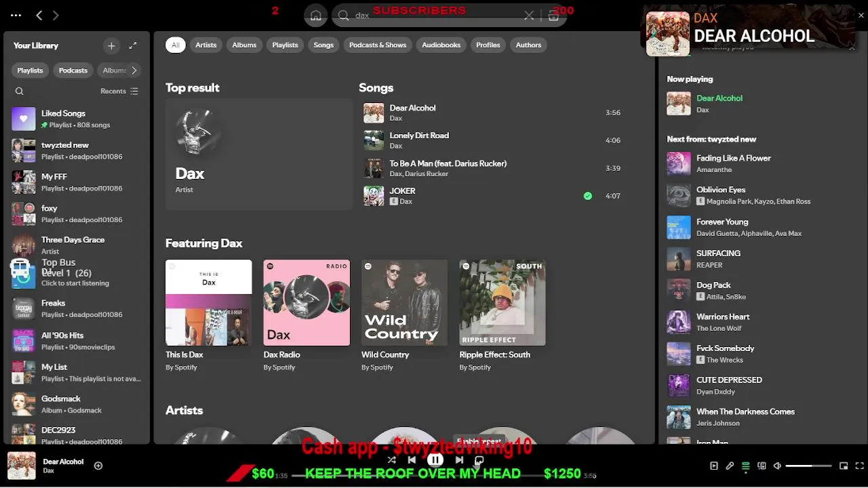Go back with the left arrow
The image size is (868, 488).
(x=39, y=15)
